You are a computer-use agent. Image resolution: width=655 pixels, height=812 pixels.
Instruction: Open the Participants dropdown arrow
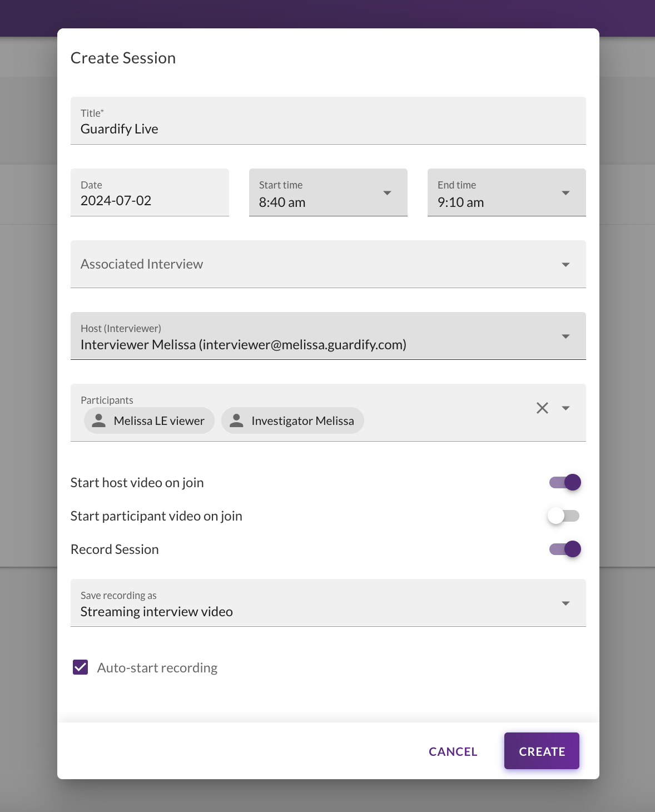pyautogui.click(x=565, y=408)
